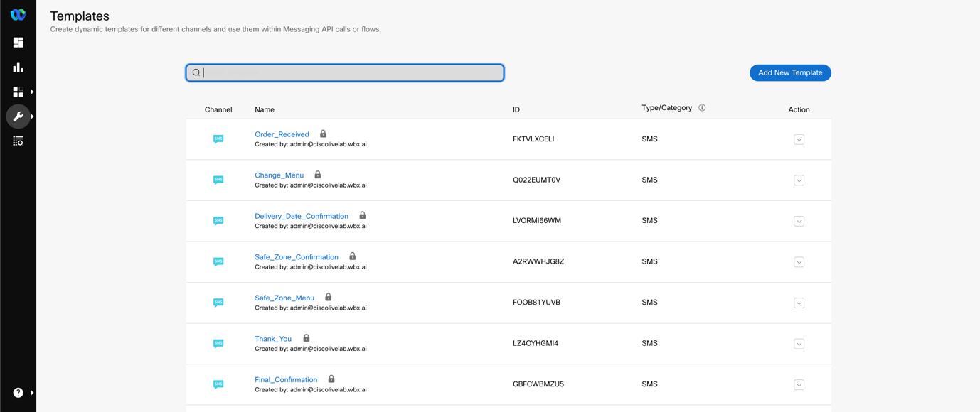Viewport: 980px width, 412px height.
Task: Open the Safe_Zone_Confirmation template link
Action: [297, 257]
